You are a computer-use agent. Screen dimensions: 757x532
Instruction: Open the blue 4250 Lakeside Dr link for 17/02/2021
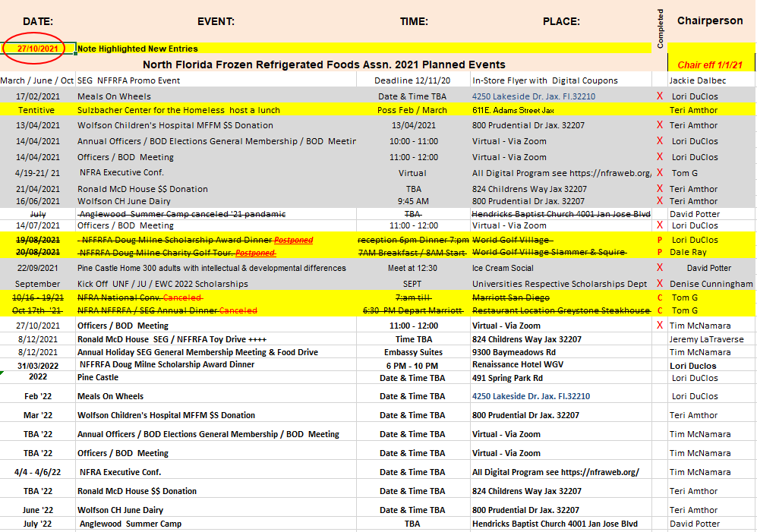pyautogui.click(x=534, y=96)
